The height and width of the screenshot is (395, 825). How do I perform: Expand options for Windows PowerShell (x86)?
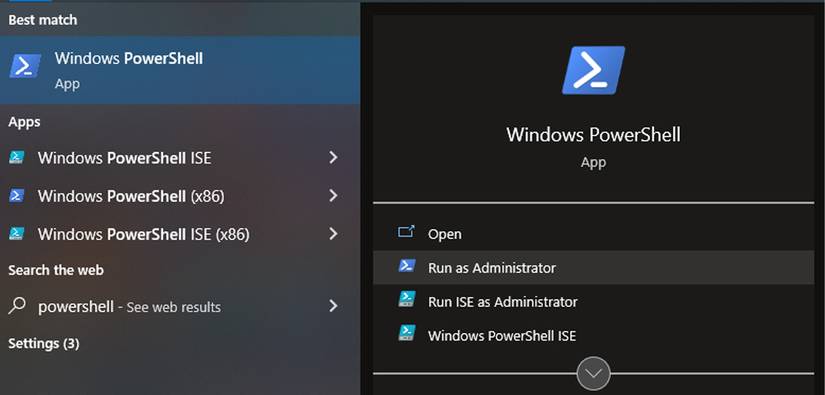point(333,196)
